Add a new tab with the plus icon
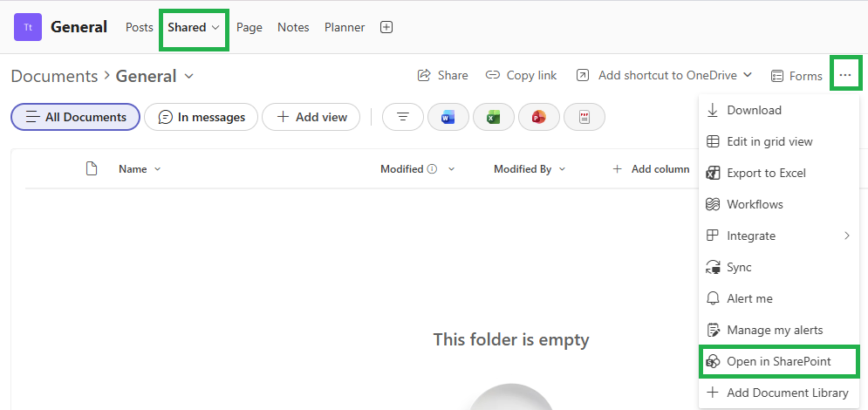The height and width of the screenshot is (410, 868). [386, 27]
